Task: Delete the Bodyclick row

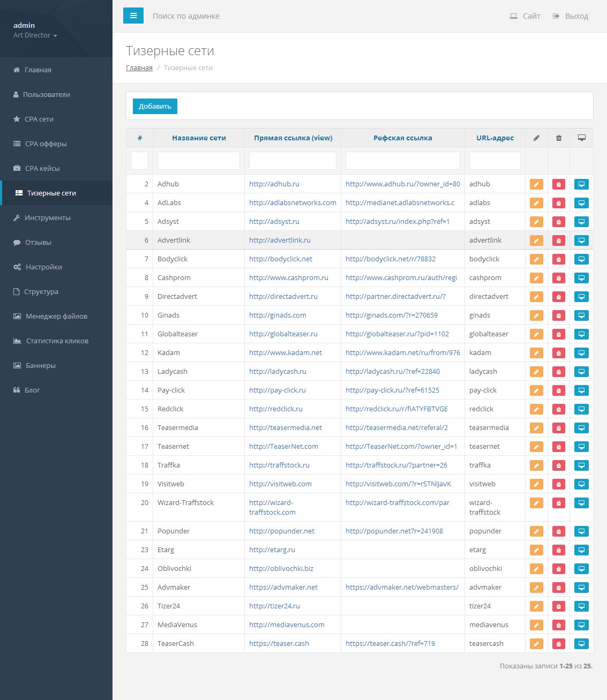Action: [x=559, y=259]
